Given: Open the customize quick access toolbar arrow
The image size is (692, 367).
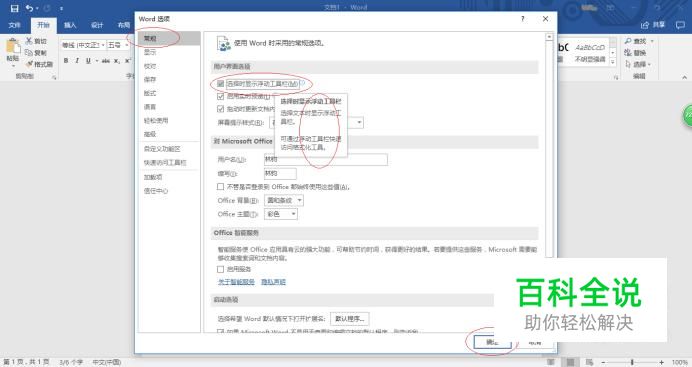Looking at the screenshot, I should (61, 8).
